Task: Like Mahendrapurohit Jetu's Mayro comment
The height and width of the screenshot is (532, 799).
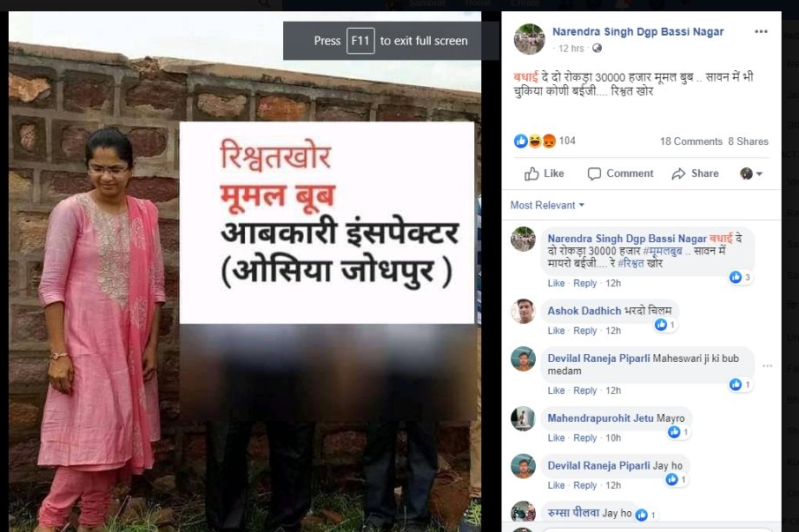Action: pyautogui.click(x=556, y=437)
